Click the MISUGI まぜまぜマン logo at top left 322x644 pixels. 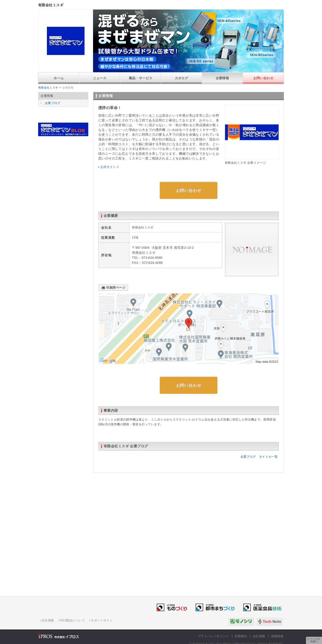click(66, 41)
